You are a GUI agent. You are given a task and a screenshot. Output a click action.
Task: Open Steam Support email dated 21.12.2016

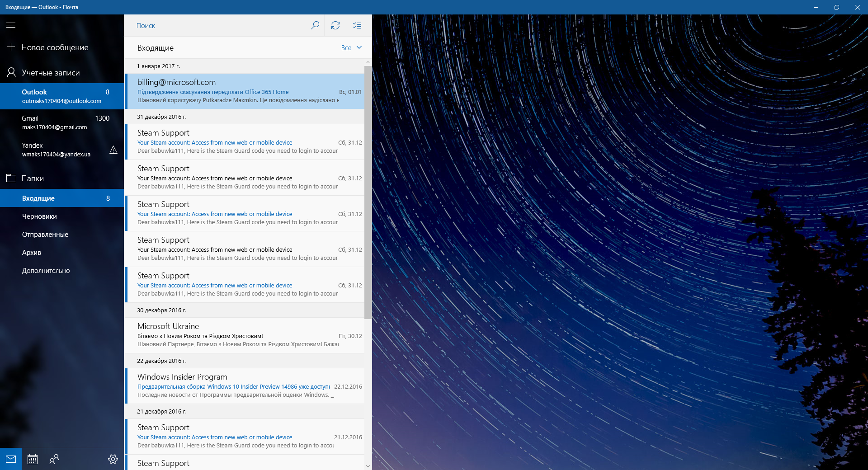click(x=245, y=437)
